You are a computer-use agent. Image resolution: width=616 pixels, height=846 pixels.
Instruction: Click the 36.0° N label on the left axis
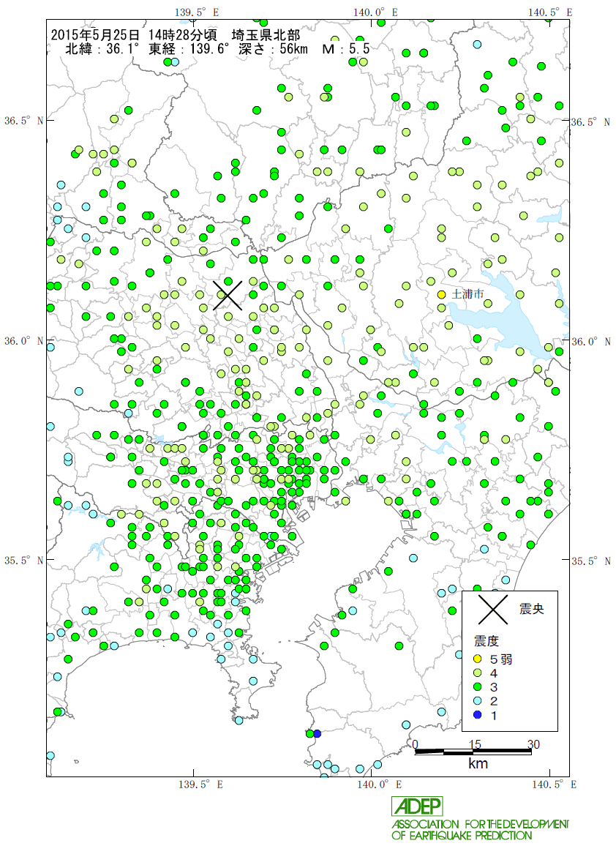pos(23,341)
